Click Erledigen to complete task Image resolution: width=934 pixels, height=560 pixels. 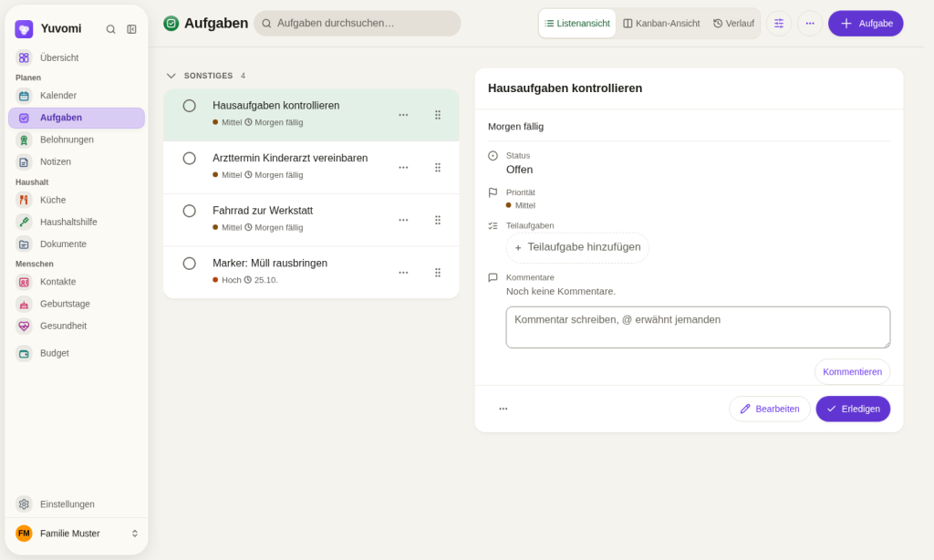coord(853,409)
